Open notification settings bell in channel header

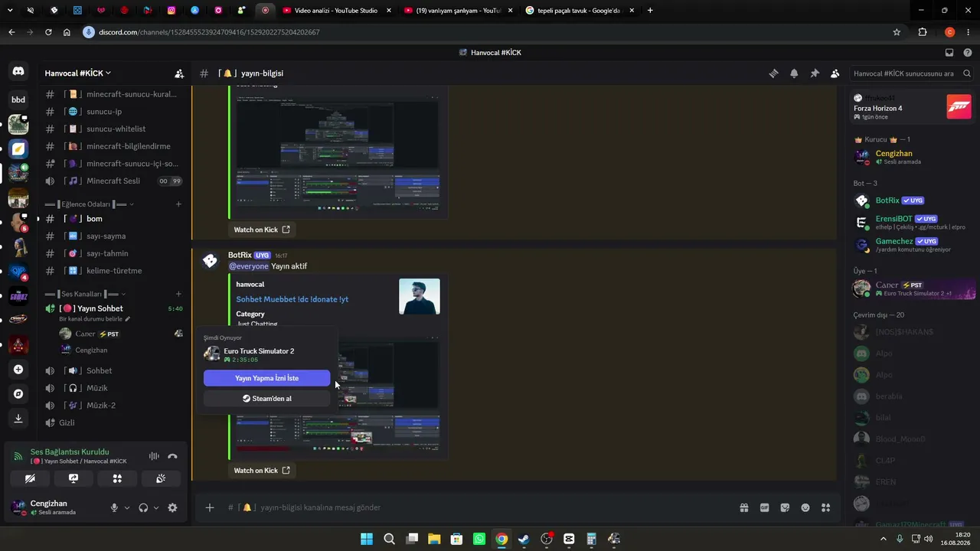pyautogui.click(x=794, y=73)
